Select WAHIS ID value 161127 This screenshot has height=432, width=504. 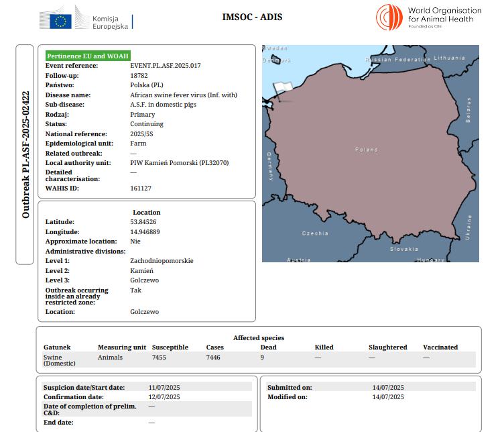pyautogui.click(x=141, y=188)
